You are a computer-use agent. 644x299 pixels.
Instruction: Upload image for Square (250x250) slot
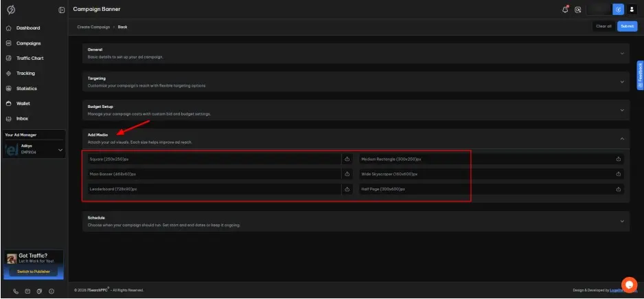347,159
